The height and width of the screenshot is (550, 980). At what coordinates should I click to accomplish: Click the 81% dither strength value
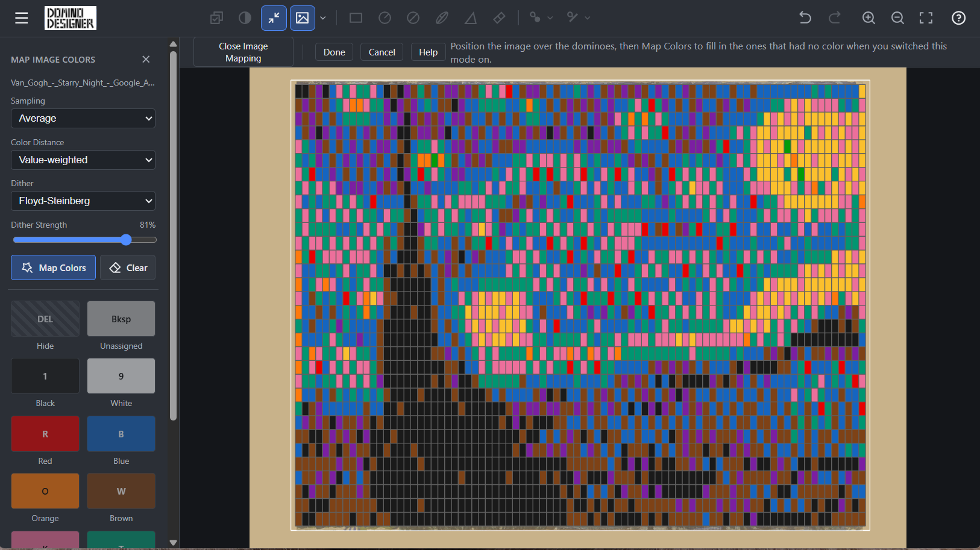pyautogui.click(x=148, y=225)
